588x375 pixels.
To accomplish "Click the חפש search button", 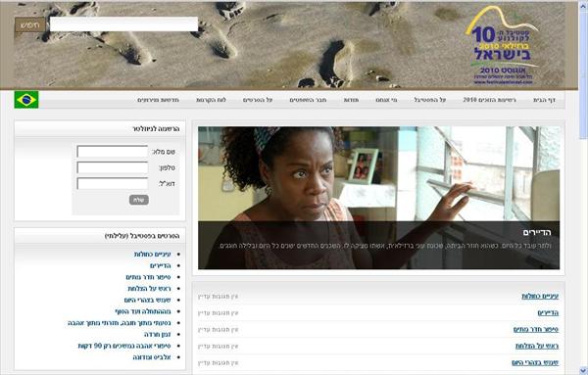I will (30, 24).
